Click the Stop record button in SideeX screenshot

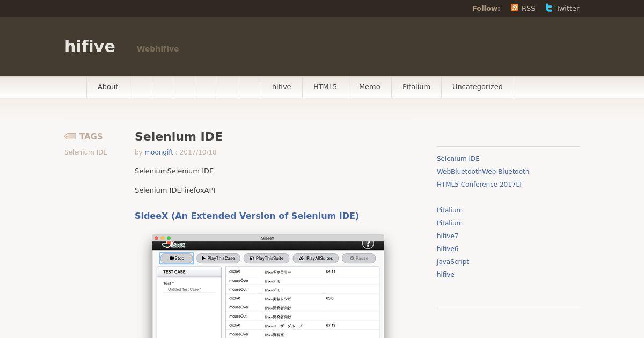[177, 258]
